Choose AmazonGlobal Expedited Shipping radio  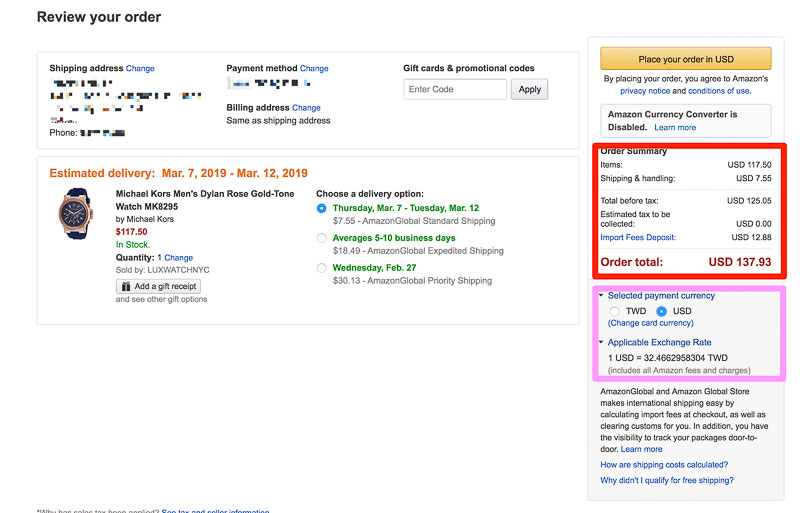(x=321, y=238)
